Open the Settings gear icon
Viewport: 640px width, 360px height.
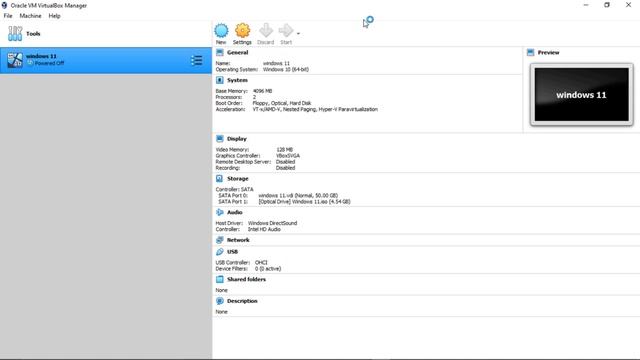pyautogui.click(x=242, y=31)
